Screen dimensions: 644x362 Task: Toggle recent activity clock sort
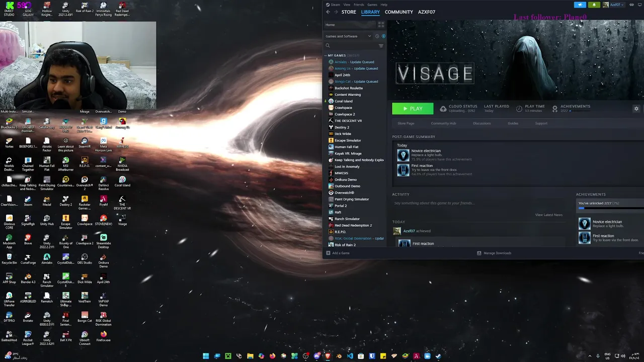377,36
